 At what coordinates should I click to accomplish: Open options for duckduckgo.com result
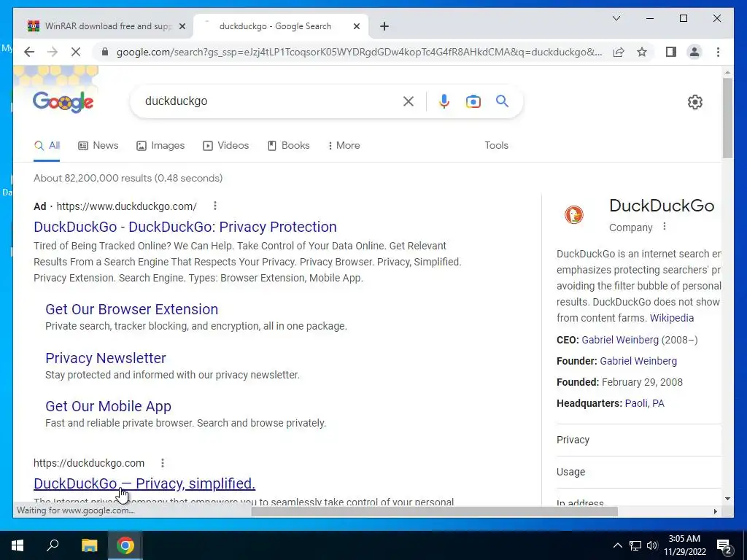[x=163, y=463]
